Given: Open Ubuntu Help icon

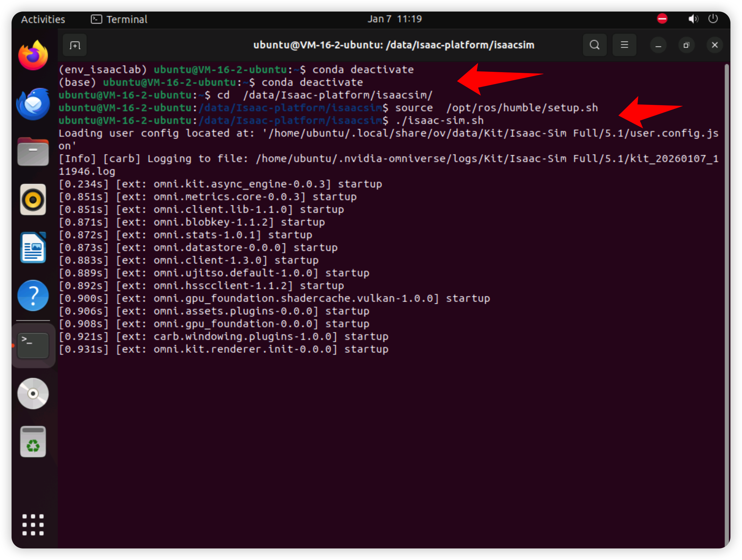Looking at the screenshot, I should [x=33, y=295].
